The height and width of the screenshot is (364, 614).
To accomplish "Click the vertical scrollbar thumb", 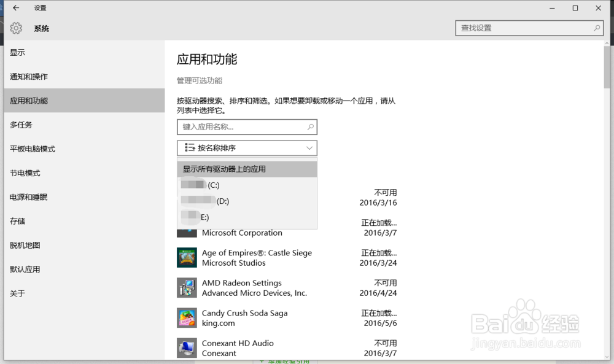I will click(x=607, y=68).
